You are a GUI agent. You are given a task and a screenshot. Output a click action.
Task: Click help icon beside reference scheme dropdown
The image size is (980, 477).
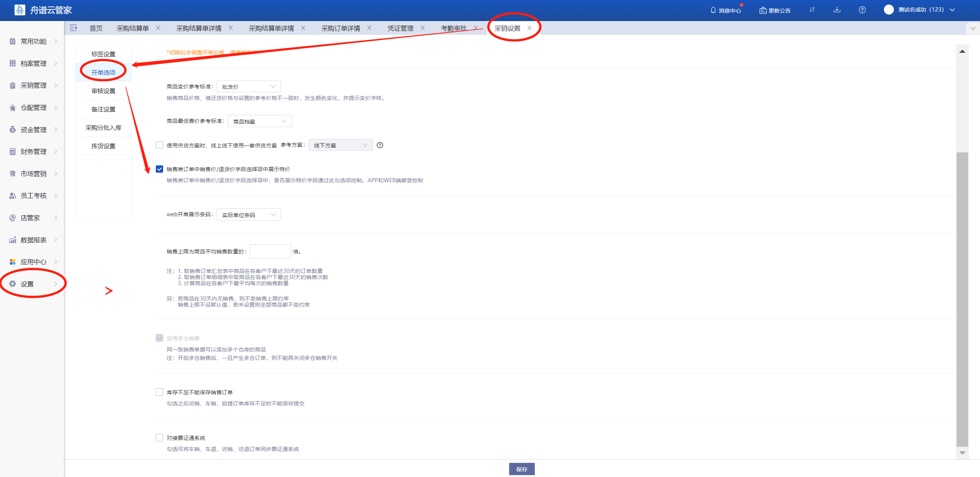[x=380, y=145]
